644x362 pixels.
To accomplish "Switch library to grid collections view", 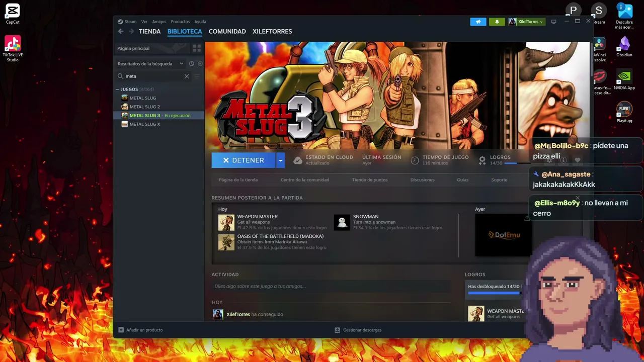I will [x=197, y=48].
